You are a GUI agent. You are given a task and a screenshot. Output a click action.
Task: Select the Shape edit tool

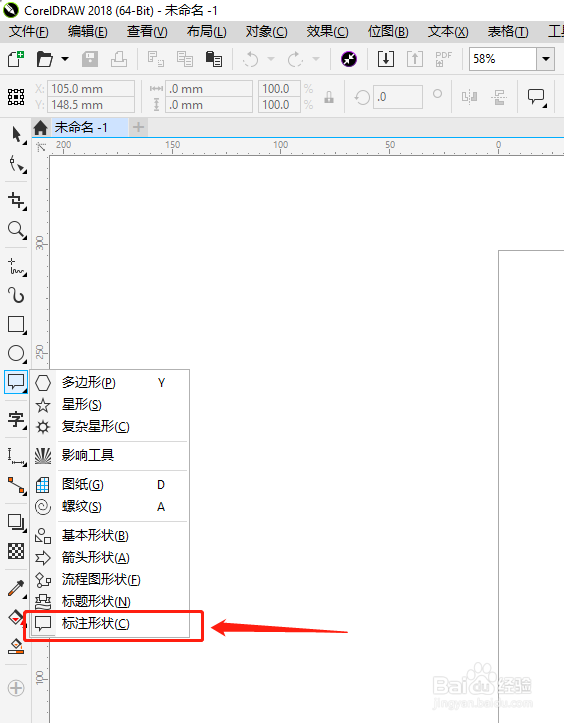pos(17,164)
